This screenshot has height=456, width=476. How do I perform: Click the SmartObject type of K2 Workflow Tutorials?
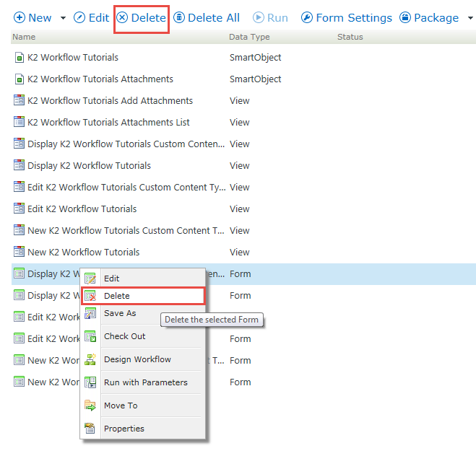(255, 58)
